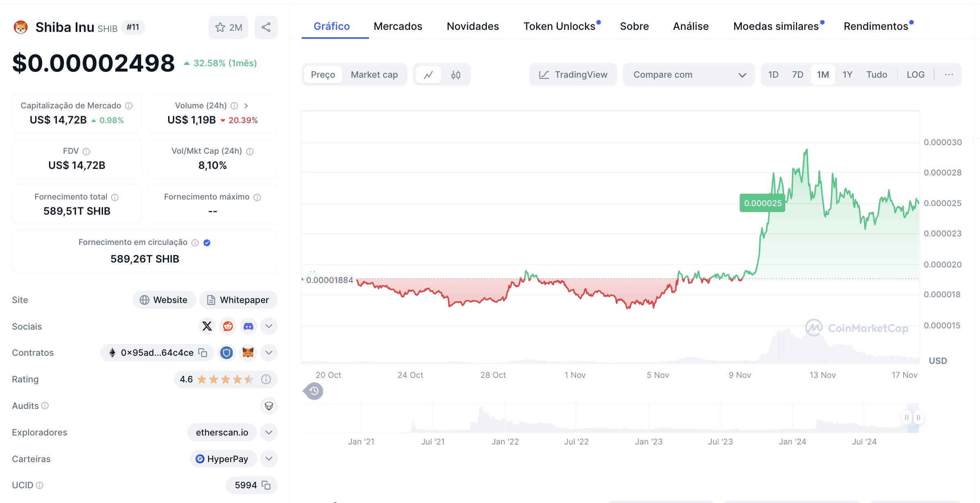Screen dimensions: 980x503
Task: Set chart range to 1M
Action: [823, 75]
